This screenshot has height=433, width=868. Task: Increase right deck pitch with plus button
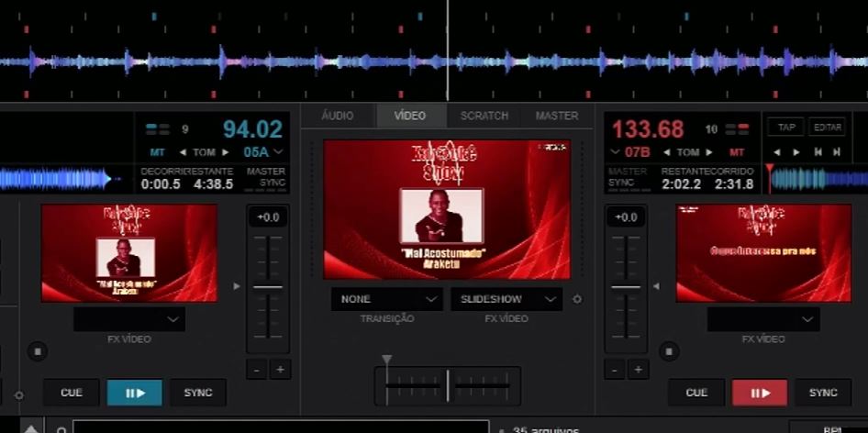pyautogui.click(x=639, y=370)
